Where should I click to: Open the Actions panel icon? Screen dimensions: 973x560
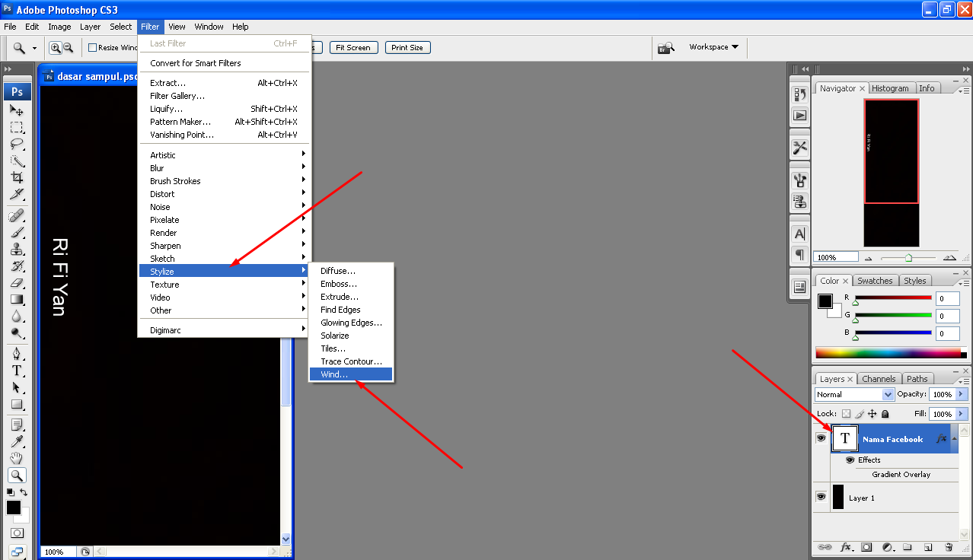(x=799, y=116)
